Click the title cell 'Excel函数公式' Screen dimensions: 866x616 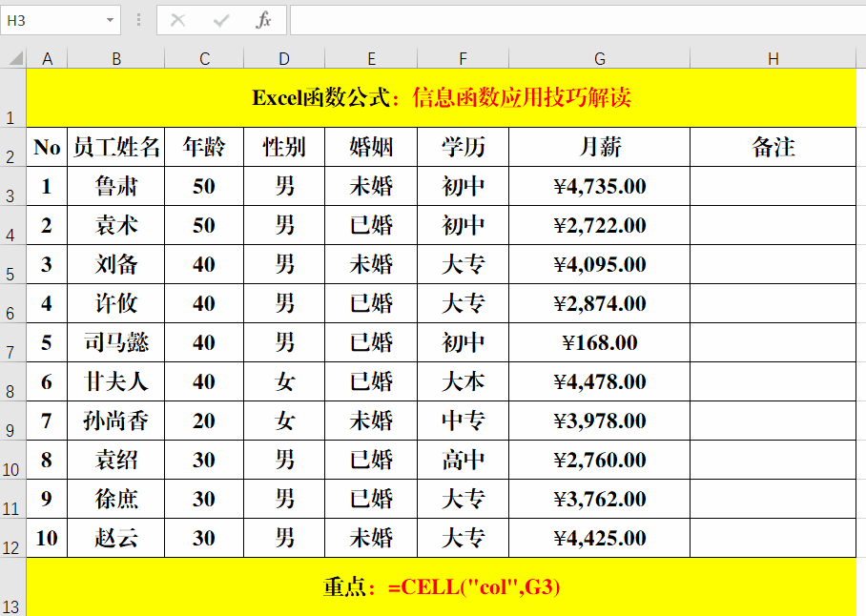[442, 97]
